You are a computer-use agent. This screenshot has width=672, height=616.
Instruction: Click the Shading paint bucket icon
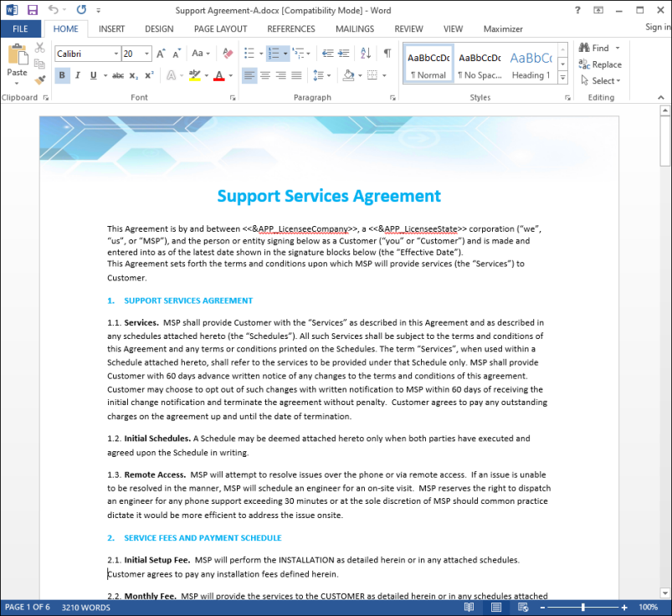[349, 75]
